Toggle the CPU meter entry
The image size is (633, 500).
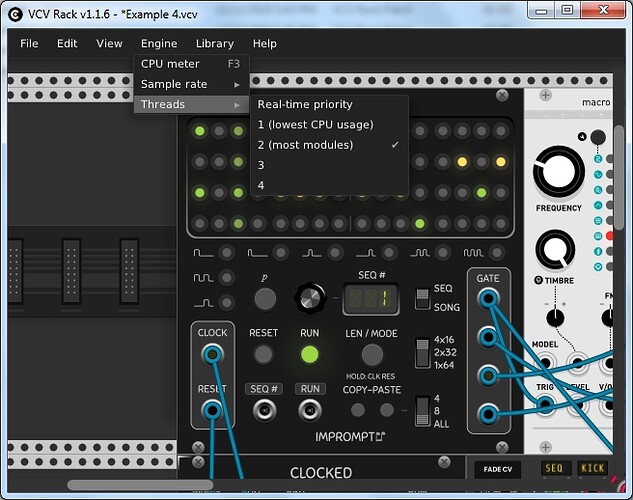(191, 64)
